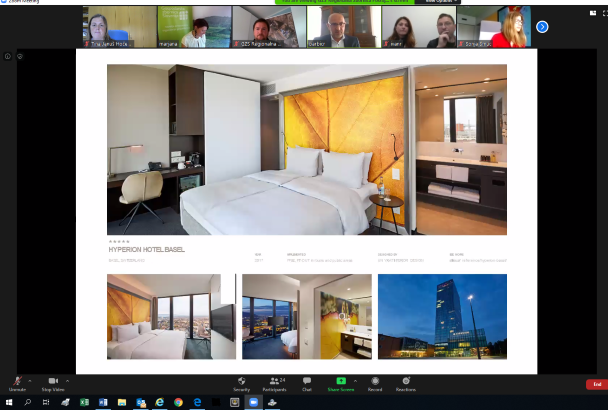Start recording with the Record button

[375, 384]
